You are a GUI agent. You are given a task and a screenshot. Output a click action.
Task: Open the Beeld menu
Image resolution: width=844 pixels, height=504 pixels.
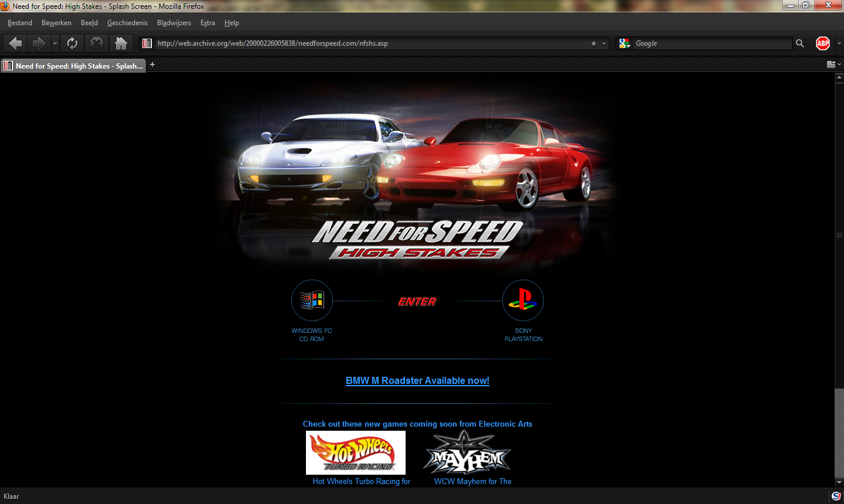(89, 23)
